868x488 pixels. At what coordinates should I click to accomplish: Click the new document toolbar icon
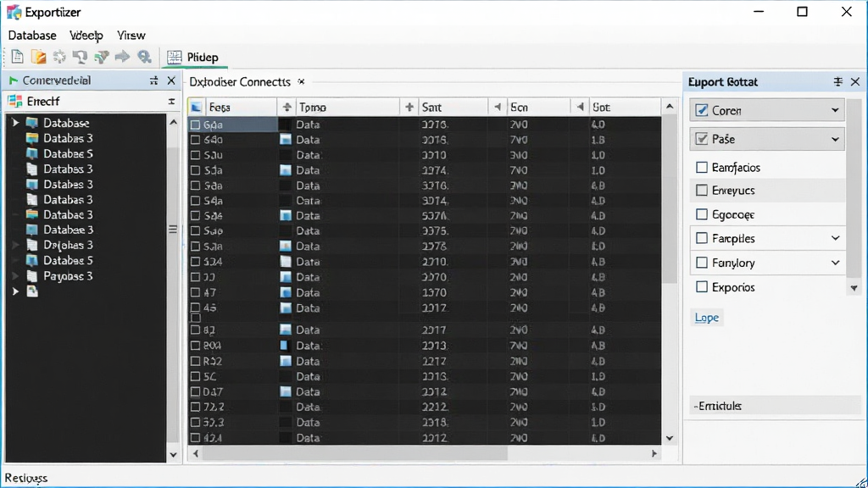pos(17,57)
